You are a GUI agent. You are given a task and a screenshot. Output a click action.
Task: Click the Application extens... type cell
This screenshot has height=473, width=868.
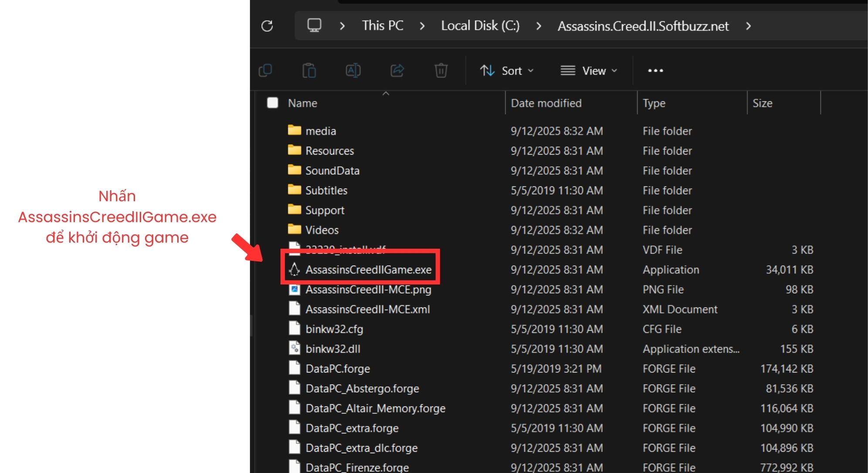(x=691, y=349)
